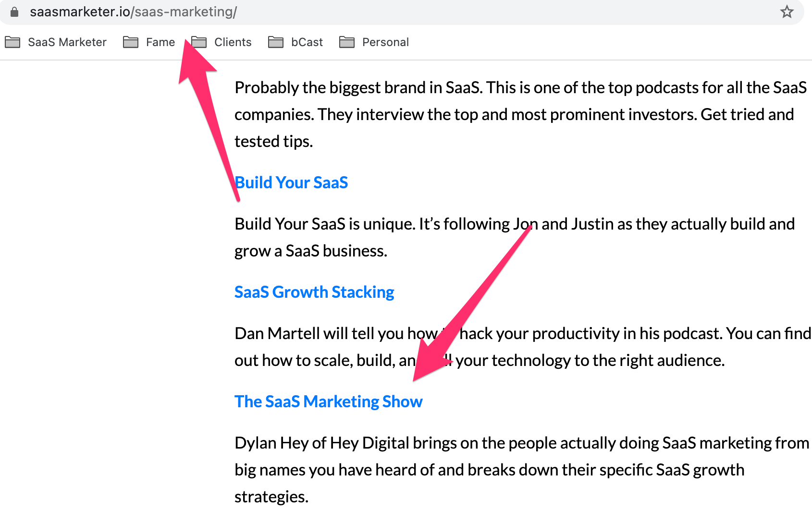Open the Build Your SaaS link
The height and width of the screenshot is (511, 812).
[x=291, y=182]
